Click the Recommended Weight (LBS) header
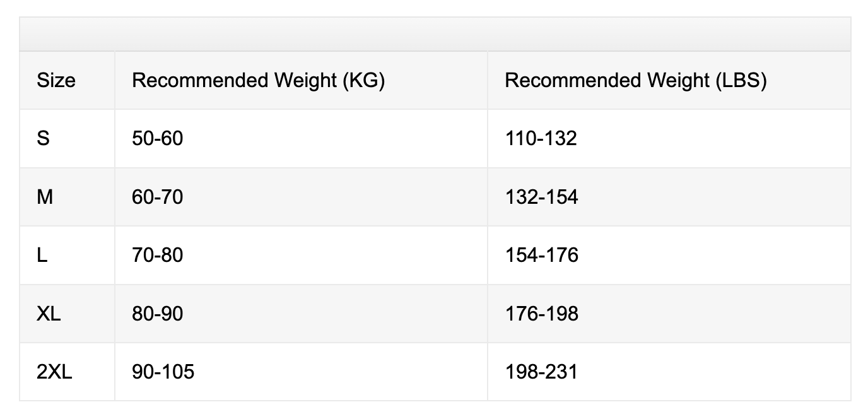The image size is (868, 419). point(635,81)
